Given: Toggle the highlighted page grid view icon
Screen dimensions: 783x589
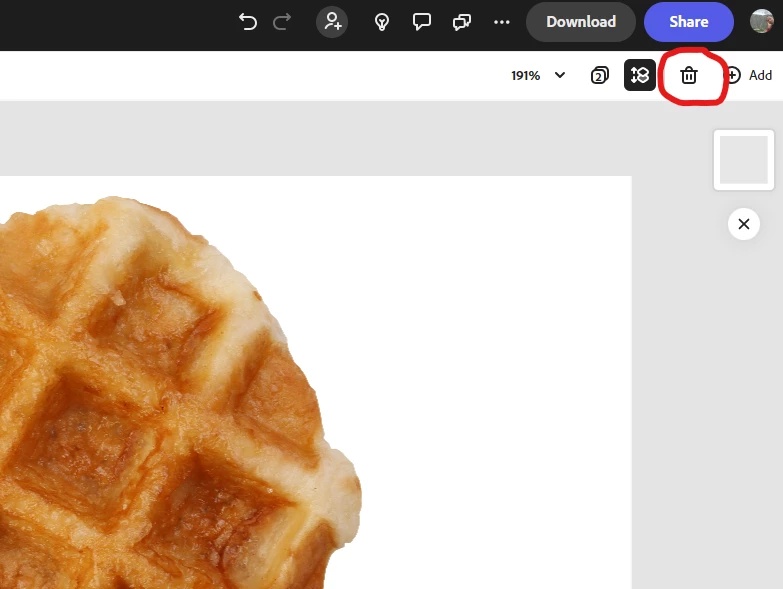Looking at the screenshot, I should tap(640, 75).
